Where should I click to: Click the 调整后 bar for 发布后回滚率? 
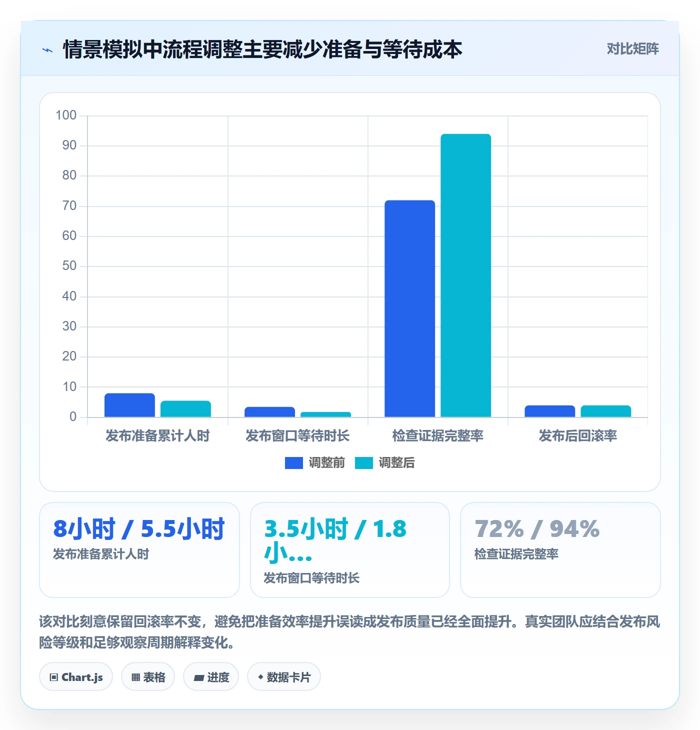[x=605, y=411]
